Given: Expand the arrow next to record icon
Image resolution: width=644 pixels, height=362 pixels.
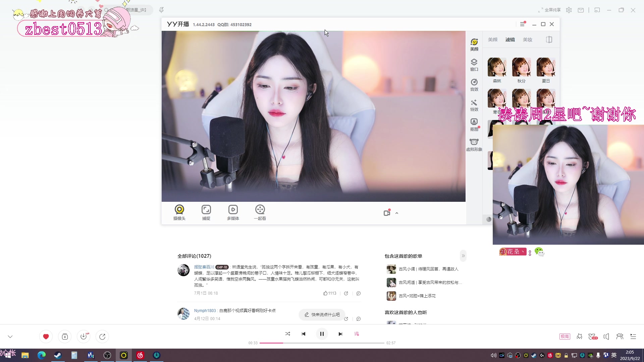Looking at the screenshot, I should coord(397,213).
